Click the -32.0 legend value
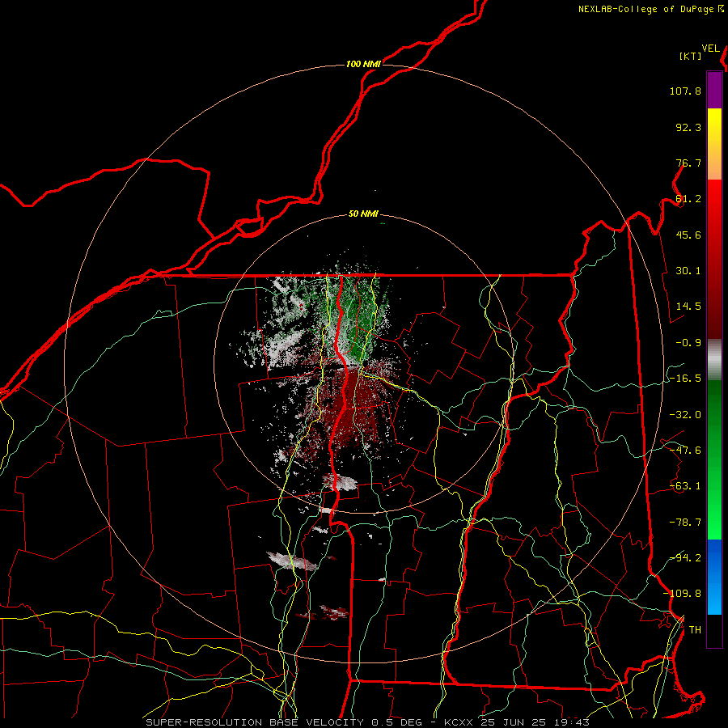 [685, 415]
